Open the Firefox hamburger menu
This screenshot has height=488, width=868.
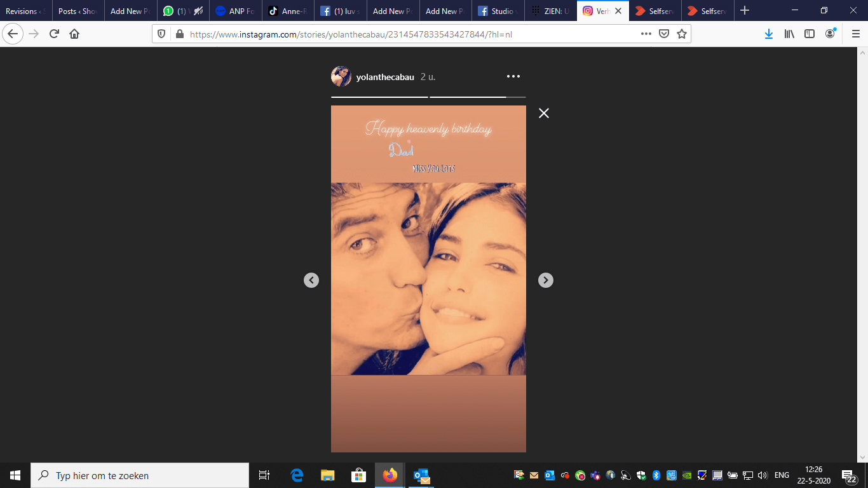855,34
